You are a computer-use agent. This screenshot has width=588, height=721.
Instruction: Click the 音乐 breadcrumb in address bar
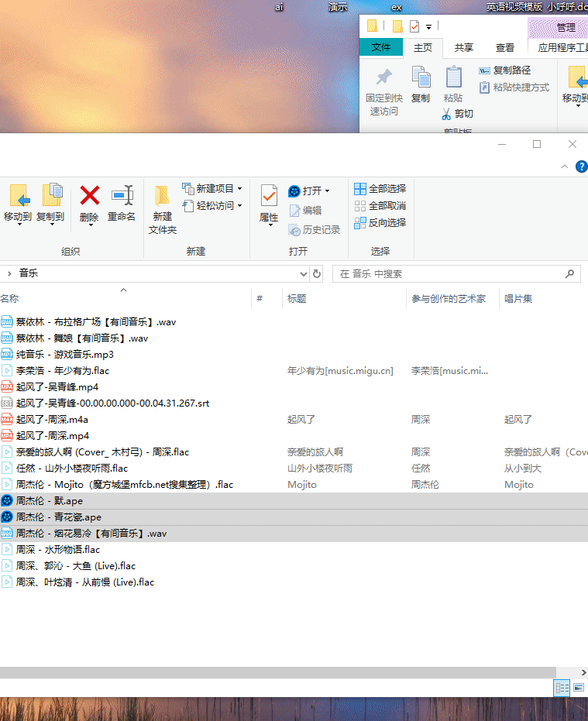point(29,273)
